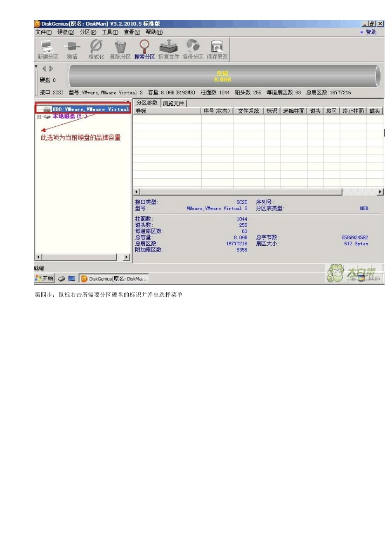Click the 文件系统 column header
Screen dimensions: 392x555
coord(248,111)
